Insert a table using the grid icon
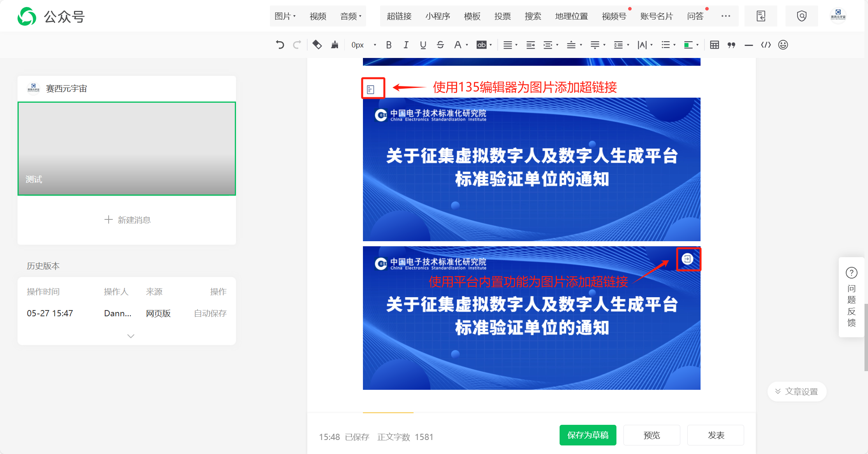 coord(714,45)
